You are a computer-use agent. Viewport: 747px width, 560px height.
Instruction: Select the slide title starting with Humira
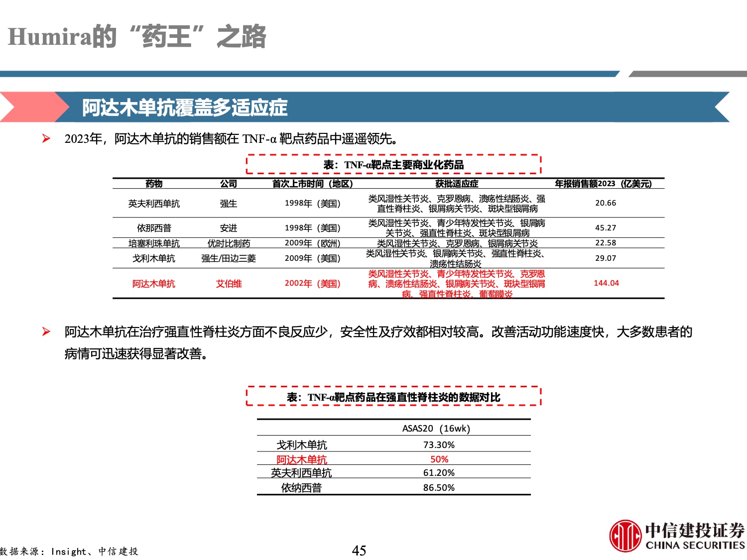pyautogui.click(x=137, y=37)
